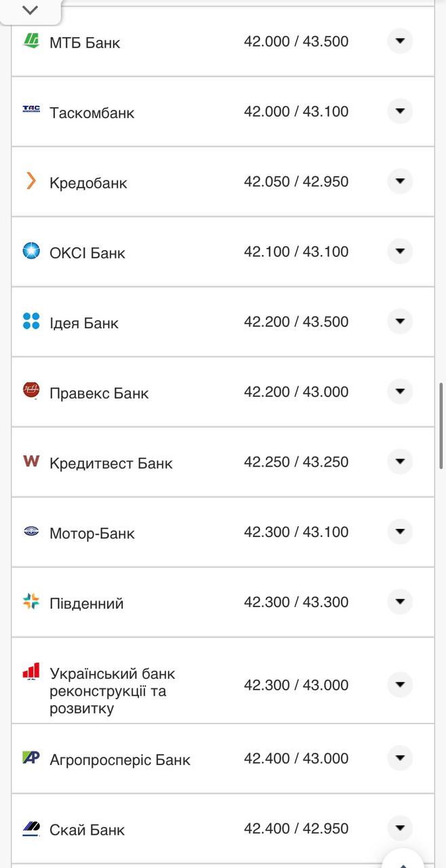446x868 pixels.
Task: Click the Кредобанк orange chevron logo
Action: tap(31, 181)
